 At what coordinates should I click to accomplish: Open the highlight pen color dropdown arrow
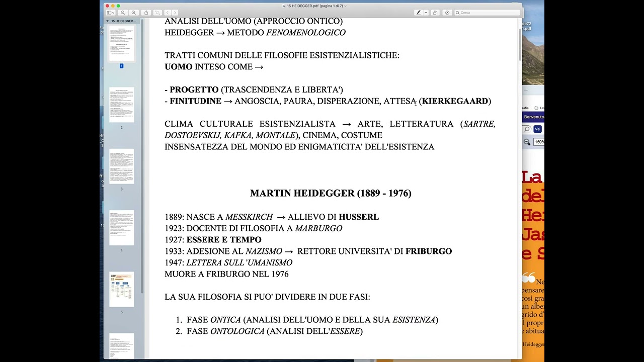point(426,13)
